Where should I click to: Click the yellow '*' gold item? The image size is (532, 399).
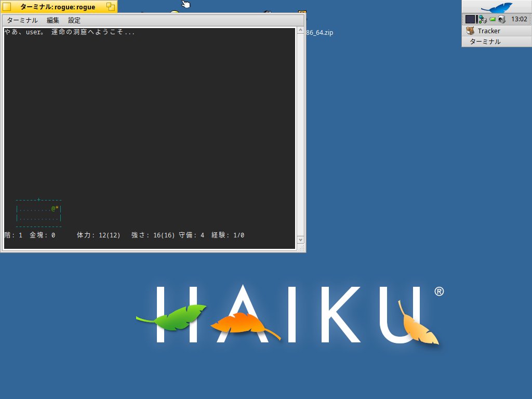57,208
